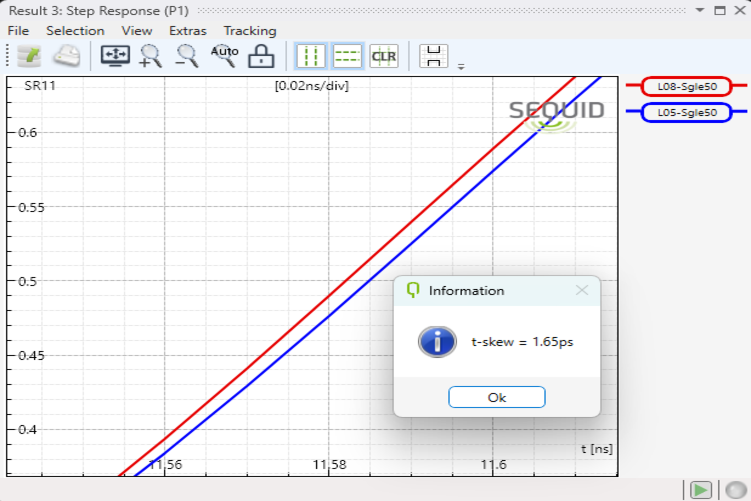The width and height of the screenshot is (751, 501).
Task: Toggle the marker distance measurement button
Action: tap(434, 56)
